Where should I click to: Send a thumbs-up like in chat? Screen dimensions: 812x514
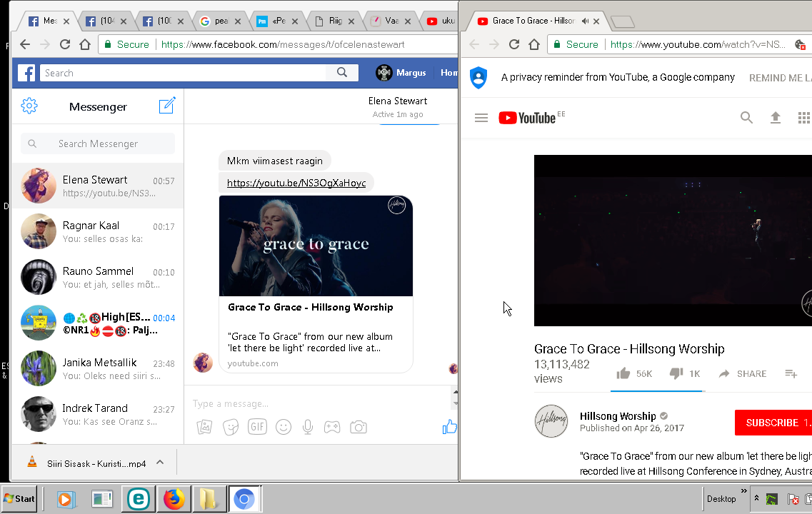point(449,427)
